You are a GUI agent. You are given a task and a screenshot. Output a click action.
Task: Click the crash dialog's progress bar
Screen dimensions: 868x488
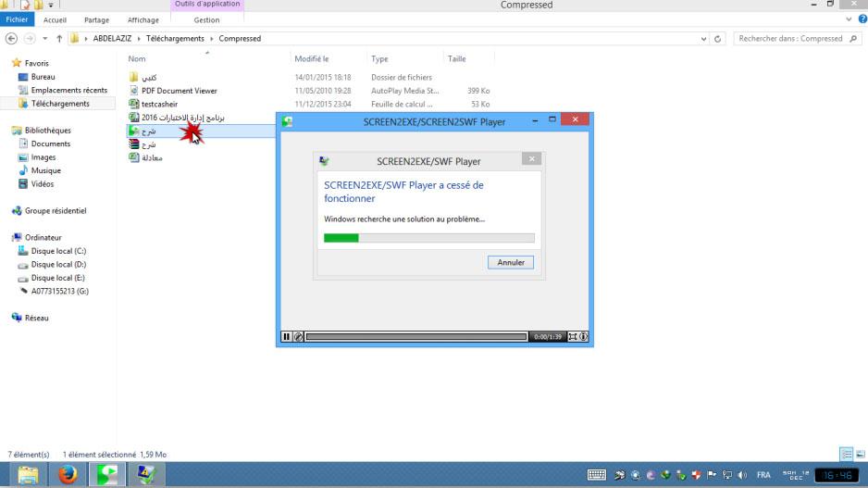point(429,238)
